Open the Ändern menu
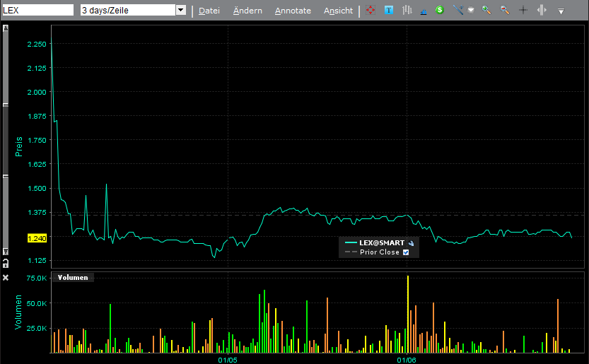 [x=247, y=11]
